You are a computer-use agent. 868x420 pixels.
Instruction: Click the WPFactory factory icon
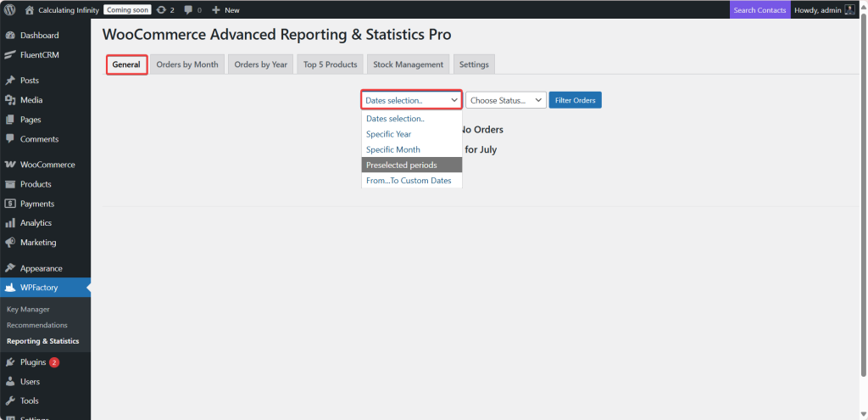(10, 288)
